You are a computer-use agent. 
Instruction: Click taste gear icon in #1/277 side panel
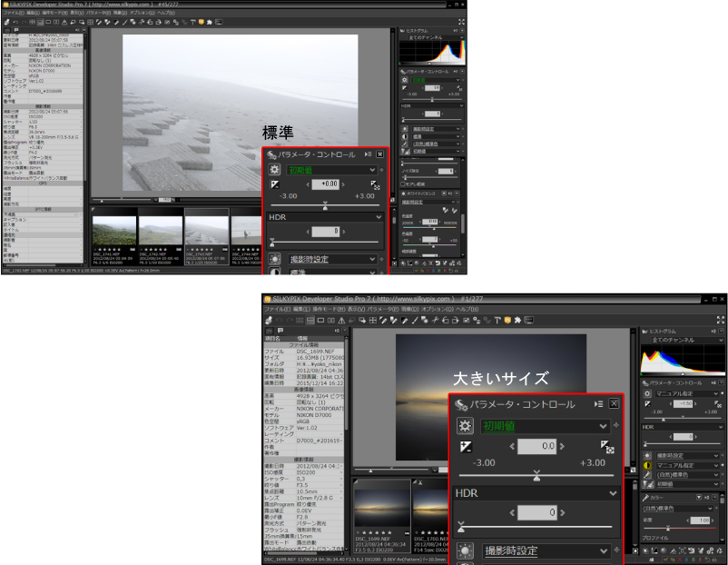coord(647,393)
